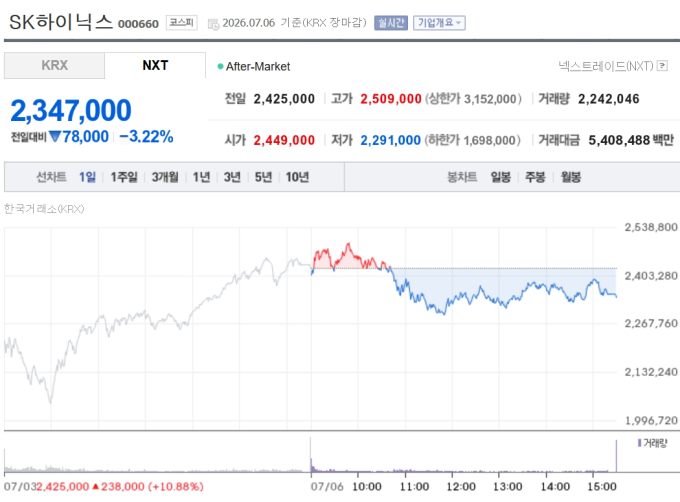Click the blue down-triangle price change icon
This screenshot has height=502, width=680.
55,137
